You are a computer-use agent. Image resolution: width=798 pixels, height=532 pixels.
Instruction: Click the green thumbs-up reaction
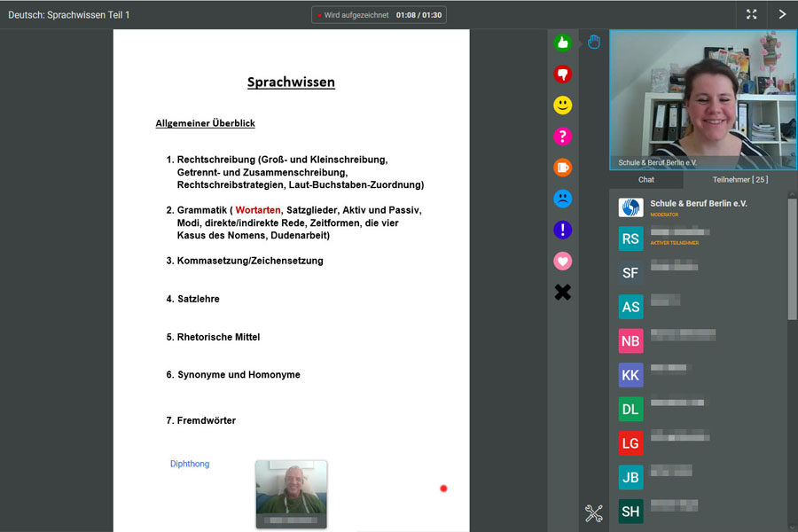pos(562,43)
